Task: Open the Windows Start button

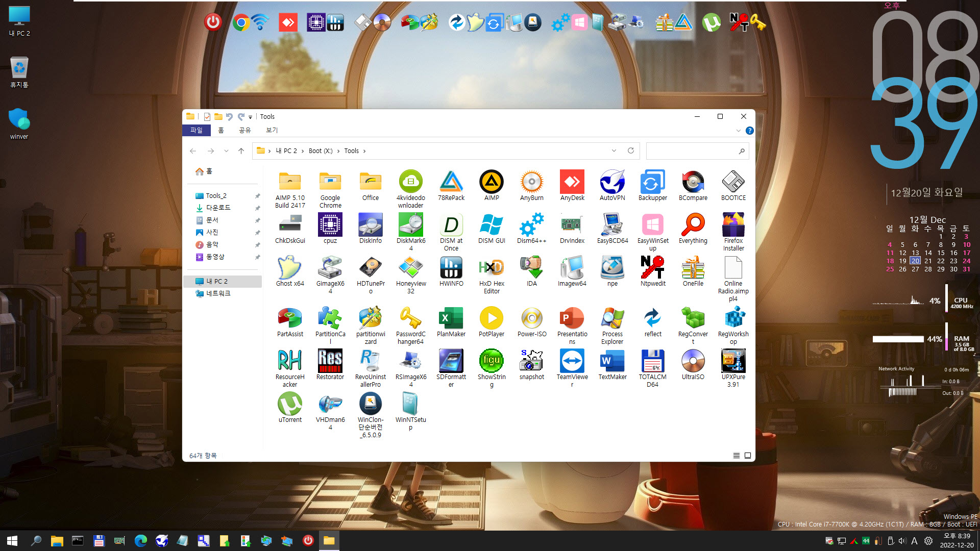Action: pos(12,541)
